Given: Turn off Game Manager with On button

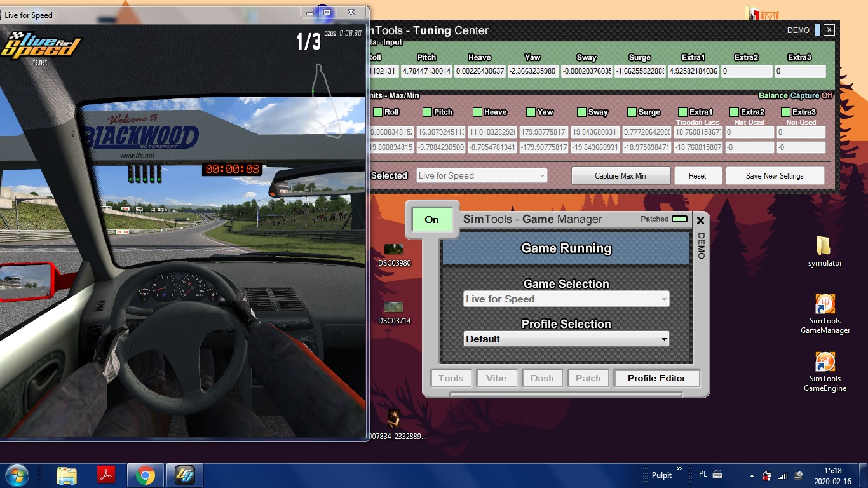Looking at the screenshot, I should 431,219.
